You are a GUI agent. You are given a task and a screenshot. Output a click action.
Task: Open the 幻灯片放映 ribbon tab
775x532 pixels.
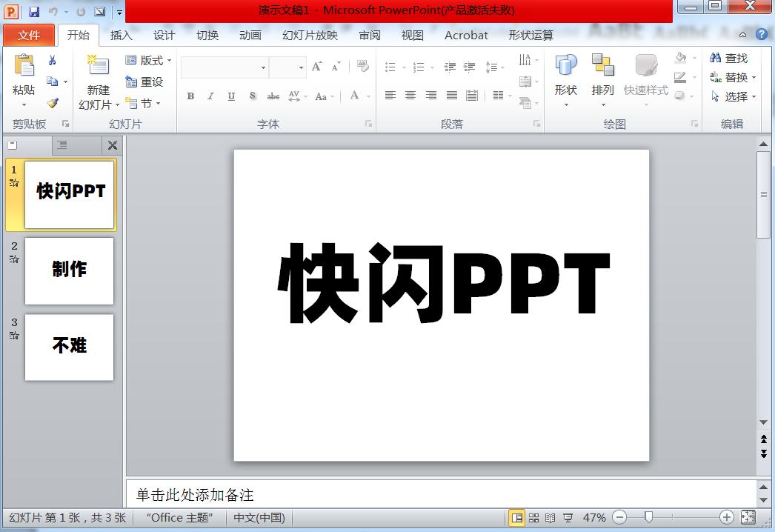coord(308,35)
